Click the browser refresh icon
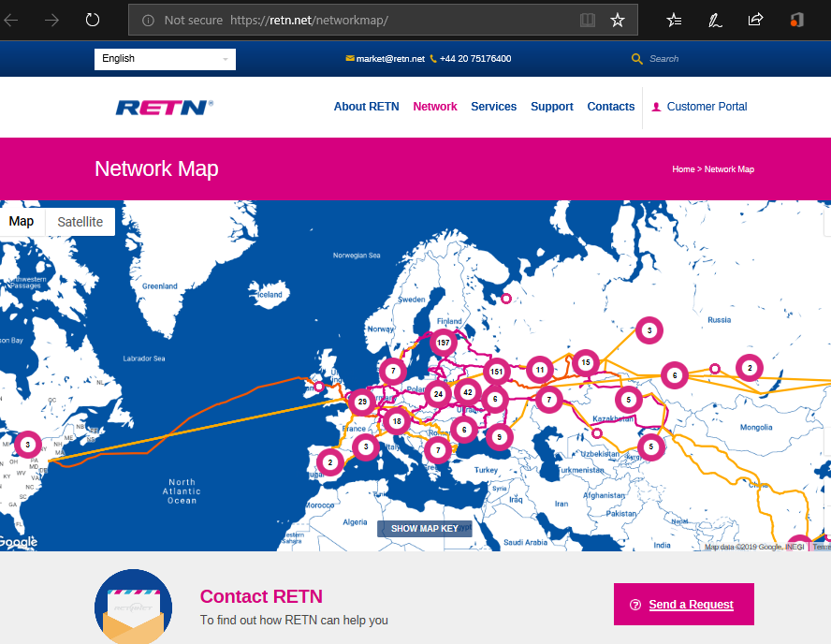The width and height of the screenshot is (831, 644). click(x=92, y=20)
